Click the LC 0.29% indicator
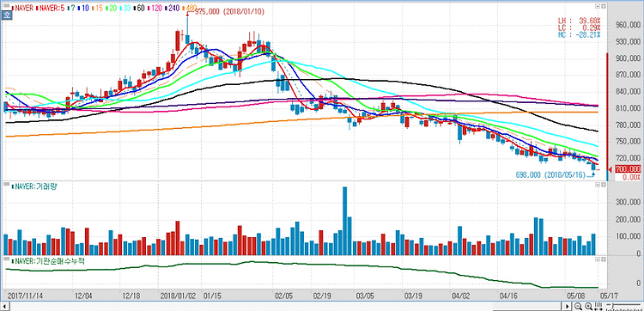The height and width of the screenshot is (311, 644). (579, 27)
